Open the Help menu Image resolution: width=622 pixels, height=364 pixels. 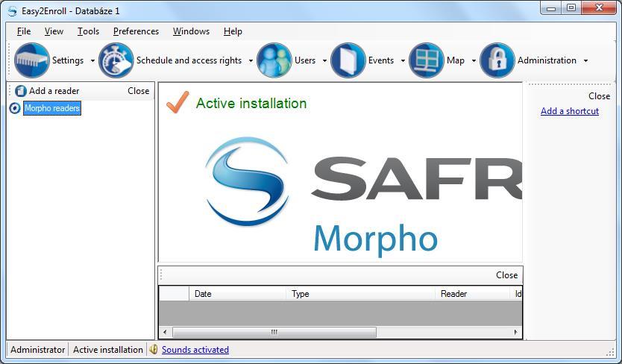click(x=233, y=31)
